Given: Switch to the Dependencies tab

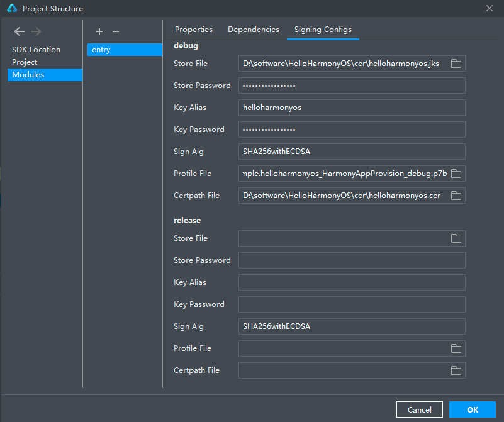Looking at the screenshot, I should (254, 30).
